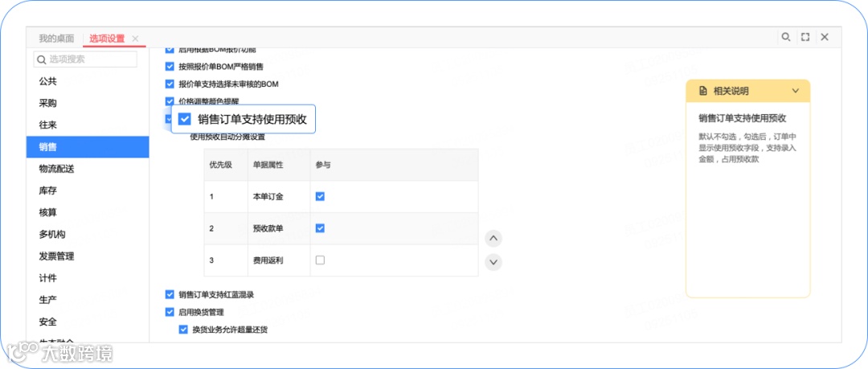868x369 pixels.
Task: Open 往来 category in sidebar
Action: tap(88, 125)
